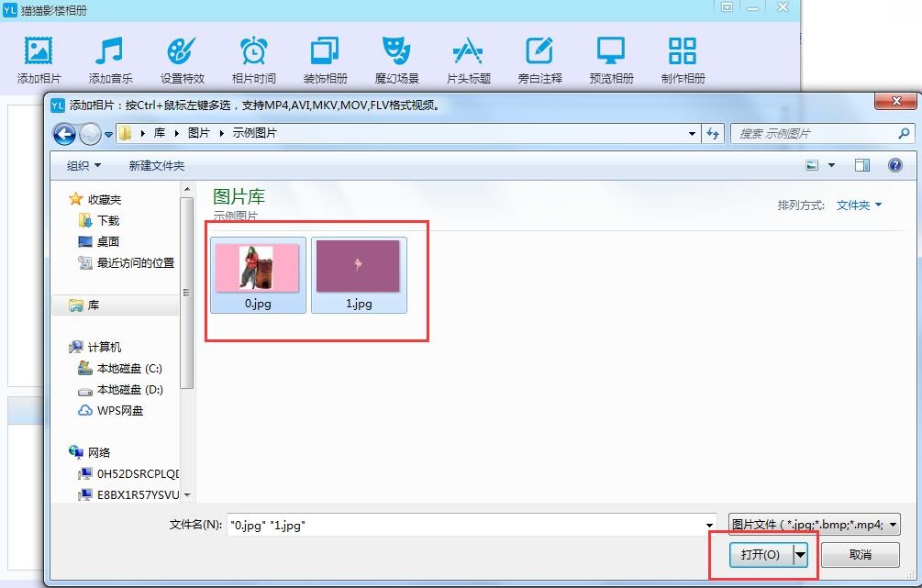The height and width of the screenshot is (588, 922).
Task: Click the 装饰相册 decorate album icon
Action: coord(325,51)
